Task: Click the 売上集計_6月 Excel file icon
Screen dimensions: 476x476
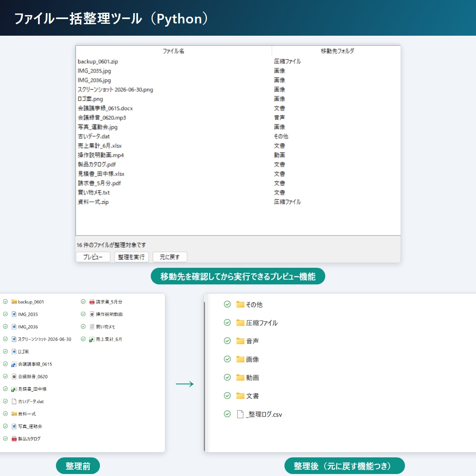Action: pos(92,339)
